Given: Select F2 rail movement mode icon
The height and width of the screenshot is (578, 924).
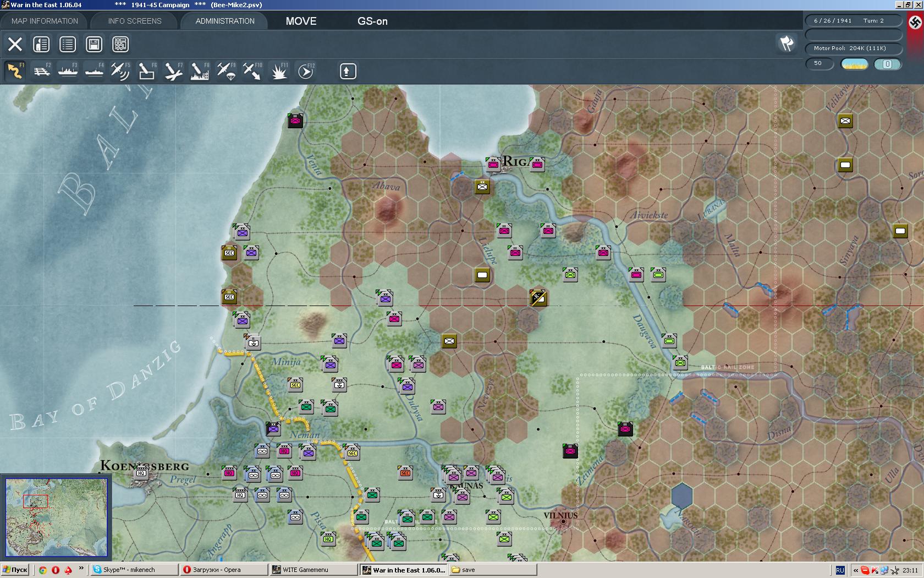Looking at the screenshot, I should click(x=41, y=71).
